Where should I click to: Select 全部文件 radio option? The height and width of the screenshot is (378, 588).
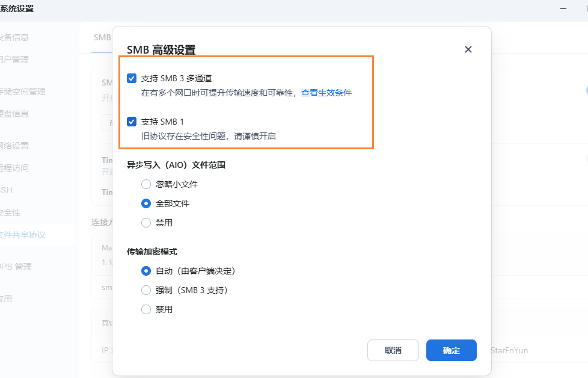click(146, 203)
